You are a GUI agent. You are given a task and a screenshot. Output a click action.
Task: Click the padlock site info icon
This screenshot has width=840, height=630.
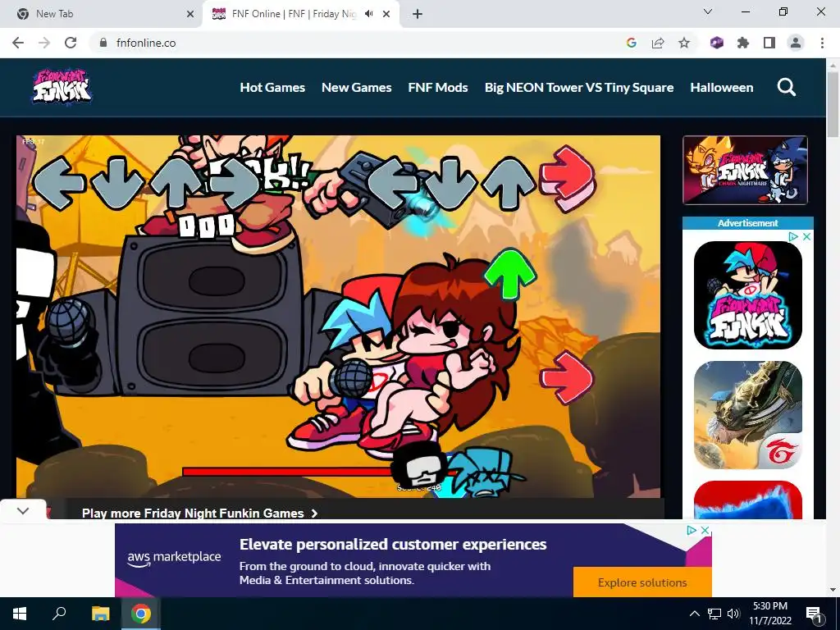(x=103, y=43)
